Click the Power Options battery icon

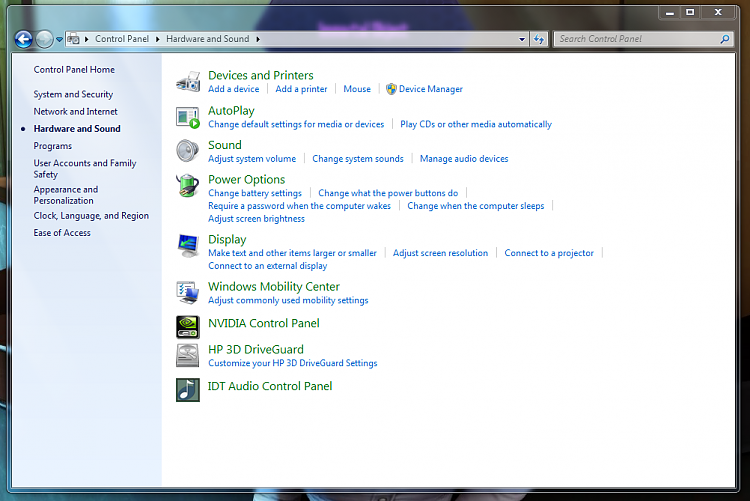point(188,186)
